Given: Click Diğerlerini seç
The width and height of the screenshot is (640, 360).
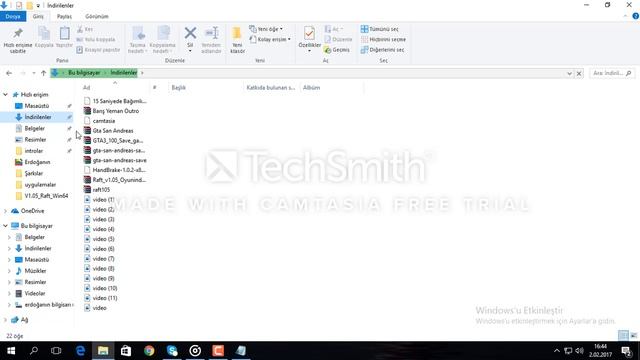Looking at the screenshot, I should 382,50.
